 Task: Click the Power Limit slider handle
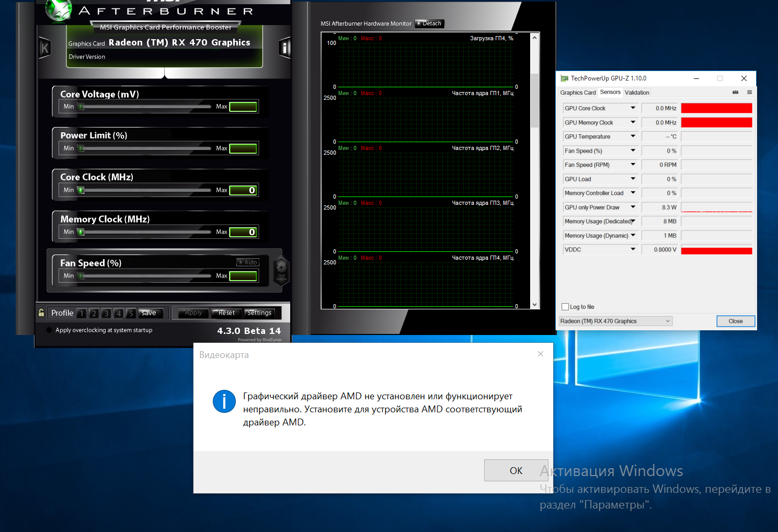[x=81, y=148]
